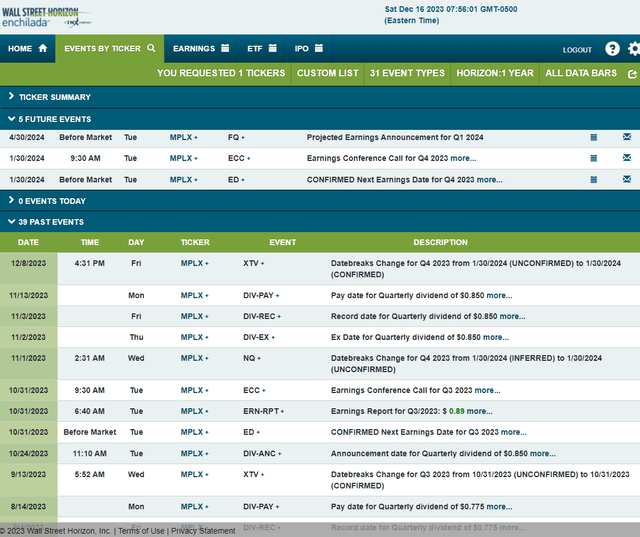Click more on the $0.775 Pay date row
The image size is (640, 537).
pyautogui.click(x=499, y=506)
